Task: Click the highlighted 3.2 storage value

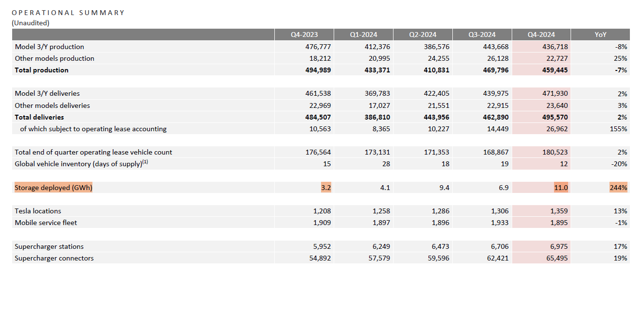Action: point(326,188)
